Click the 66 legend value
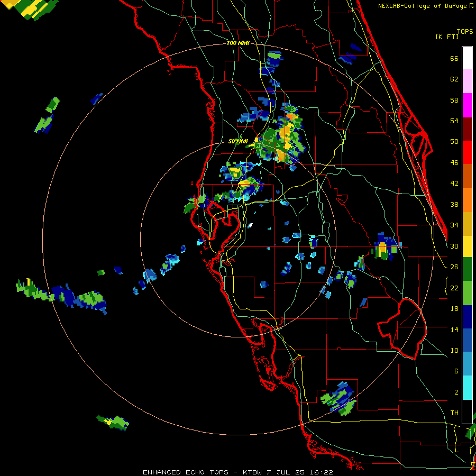 click(x=454, y=59)
